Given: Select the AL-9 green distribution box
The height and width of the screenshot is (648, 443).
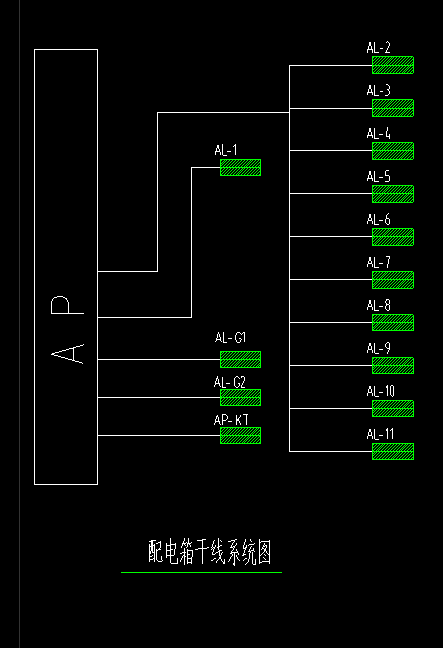Looking at the screenshot, I should tap(393, 366).
